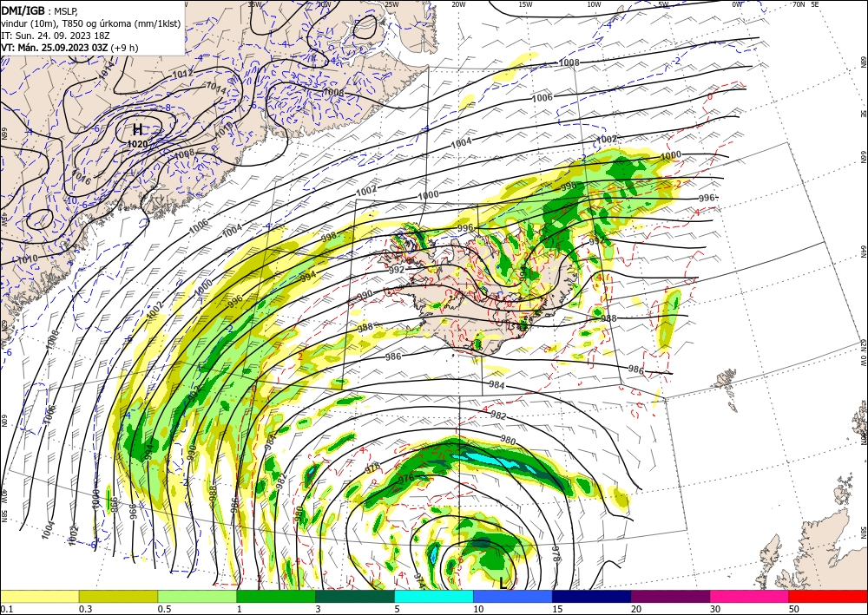Click the "DMI/IGB" title text
This screenshot has height=615, width=868.
click(23, 10)
